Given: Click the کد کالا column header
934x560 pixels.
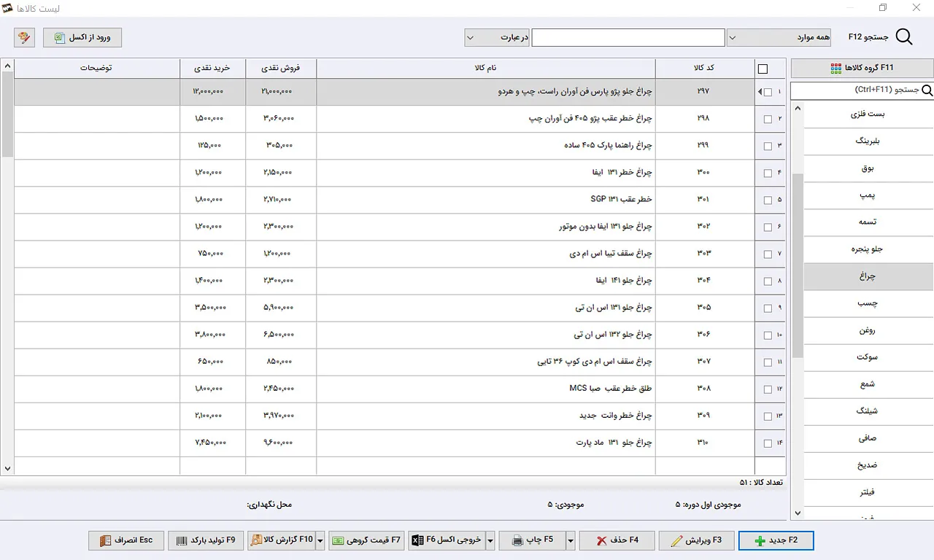Looking at the screenshot, I should [704, 68].
